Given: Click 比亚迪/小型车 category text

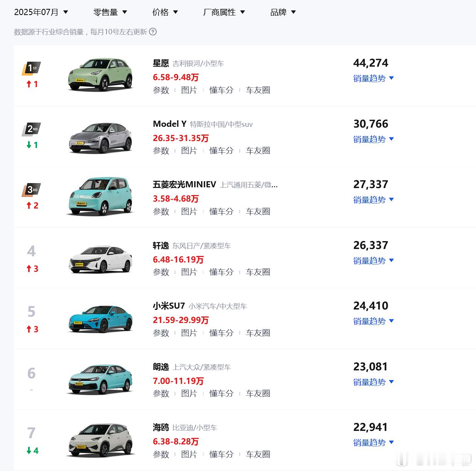Looking at the screenshot, I should (195, 428).
